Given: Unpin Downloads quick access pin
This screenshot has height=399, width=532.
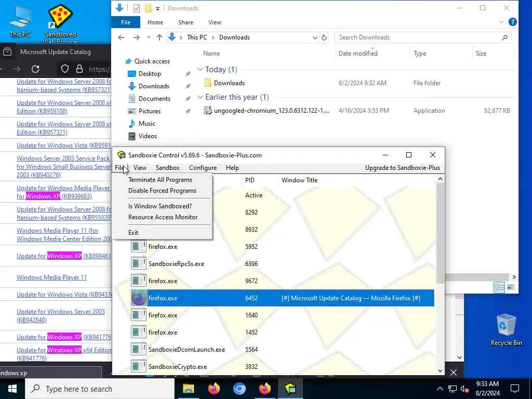Looking at the screenshot, I should tap(188, 86).
